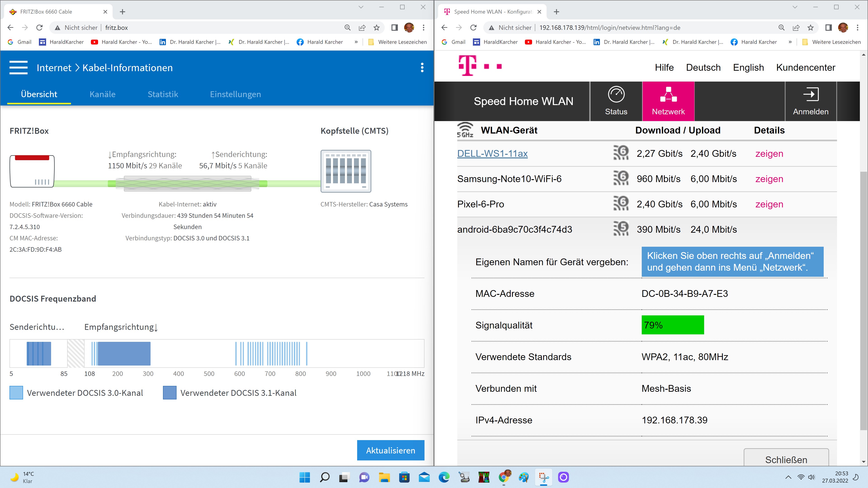868x488 pixels.
Task: Click the Anmelden login icon
Action: coord(810,95)
